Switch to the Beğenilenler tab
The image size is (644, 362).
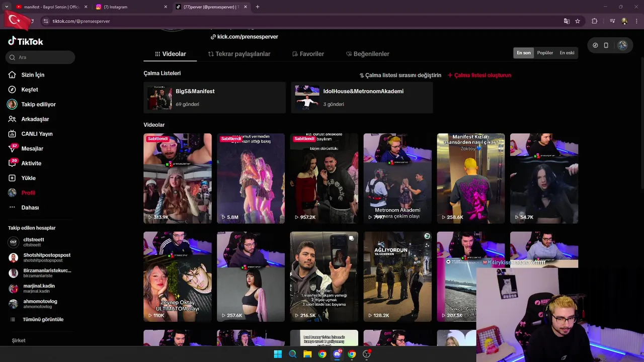(367, 54)
